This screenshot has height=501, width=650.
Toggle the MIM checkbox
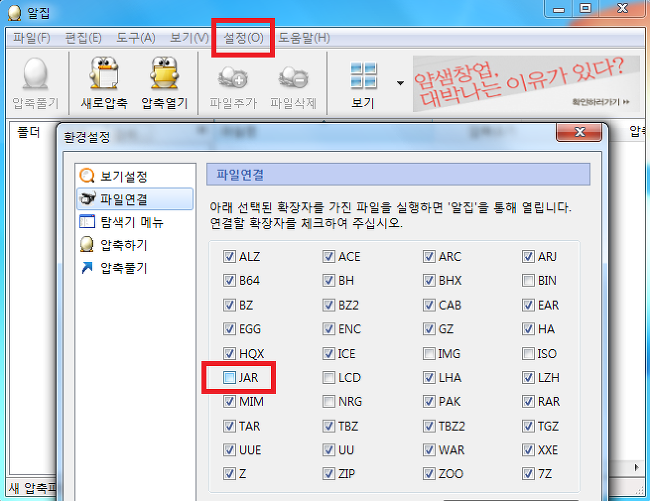click(x=229, y=402)
